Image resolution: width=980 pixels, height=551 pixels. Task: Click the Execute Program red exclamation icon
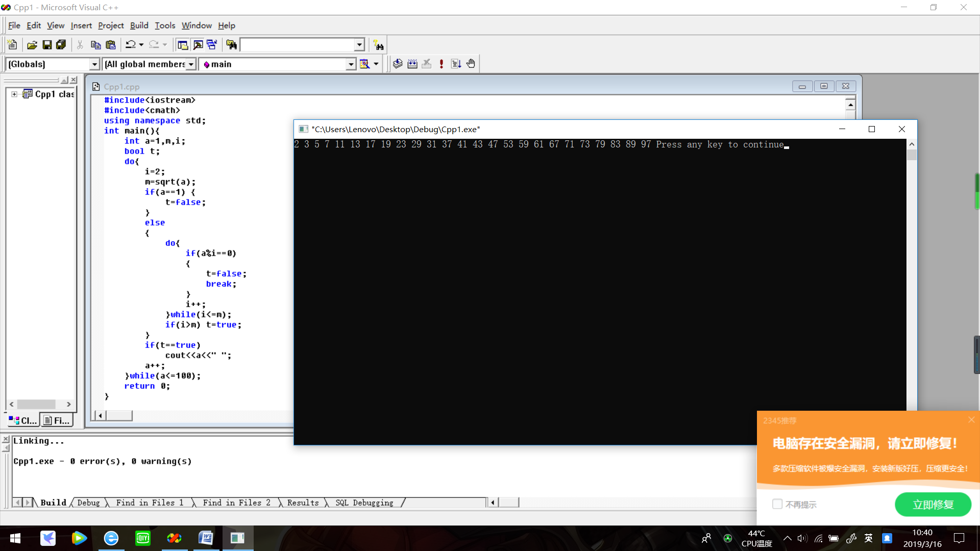442,64
